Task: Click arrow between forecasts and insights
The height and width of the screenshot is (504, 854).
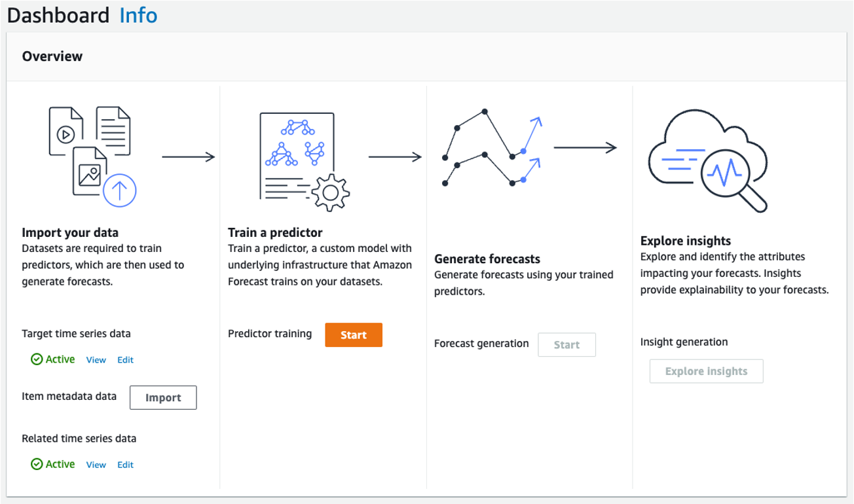Action: 585,148
